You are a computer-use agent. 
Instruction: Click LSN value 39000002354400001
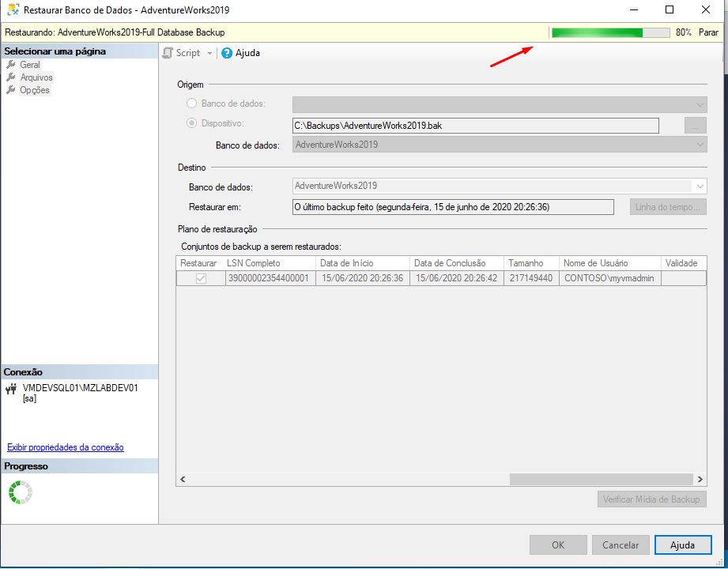[270, 278]
